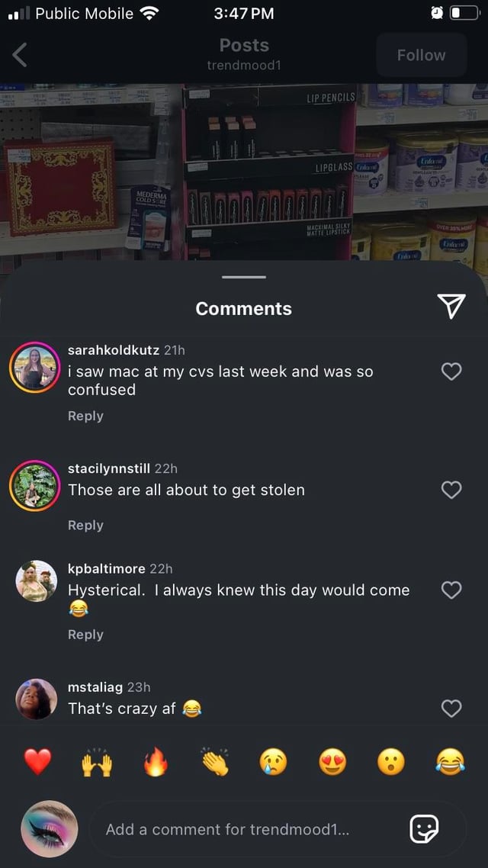Insert the heart eyes emoji
488x868 pixels.
[x=332, y=762]
